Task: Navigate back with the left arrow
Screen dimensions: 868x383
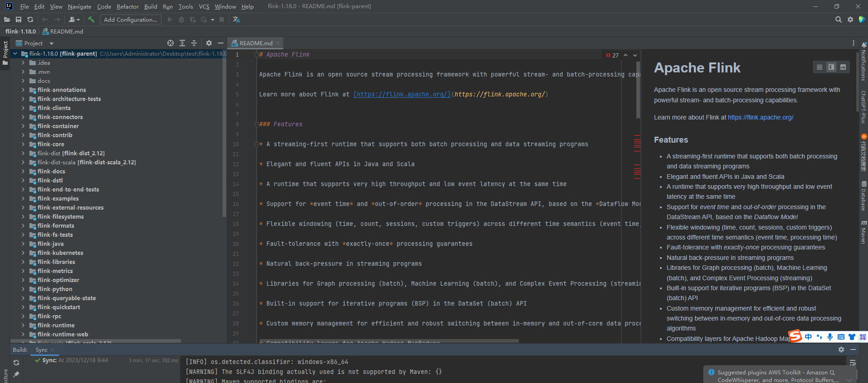Action: 45,19
